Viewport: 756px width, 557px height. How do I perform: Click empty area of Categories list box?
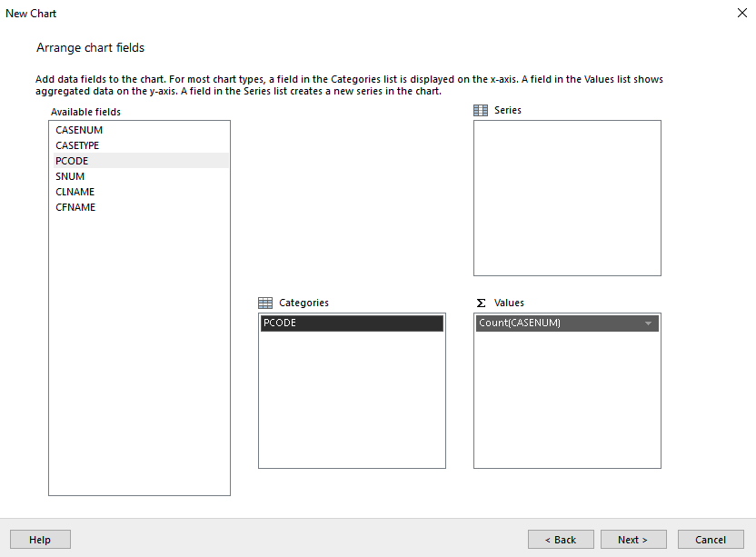(x=352, y=400)
